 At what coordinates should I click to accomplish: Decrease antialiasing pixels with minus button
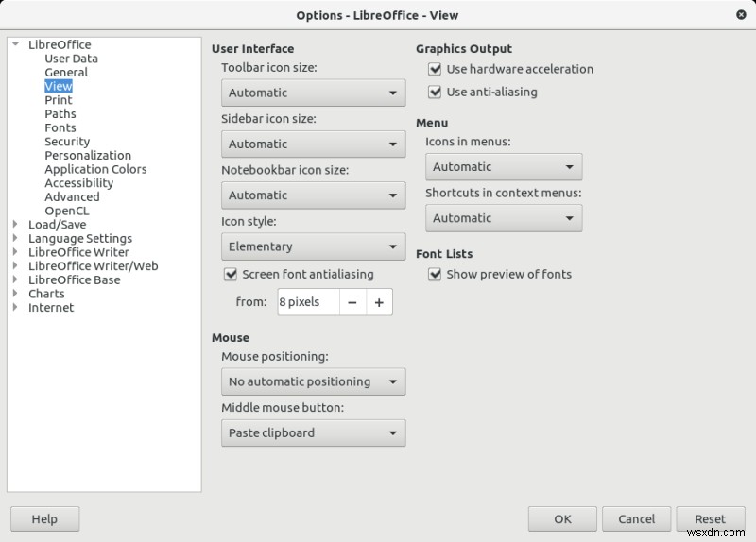click(x=352, y=302)
